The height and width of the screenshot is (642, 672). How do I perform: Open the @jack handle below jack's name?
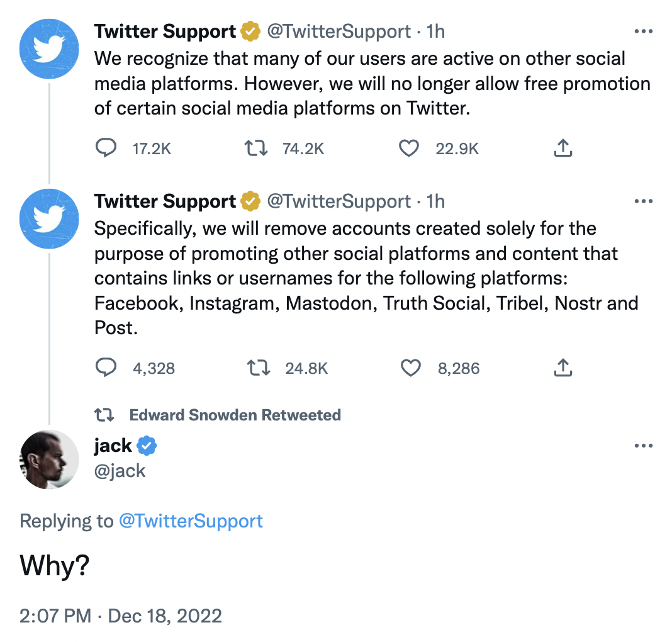[120, 471]
